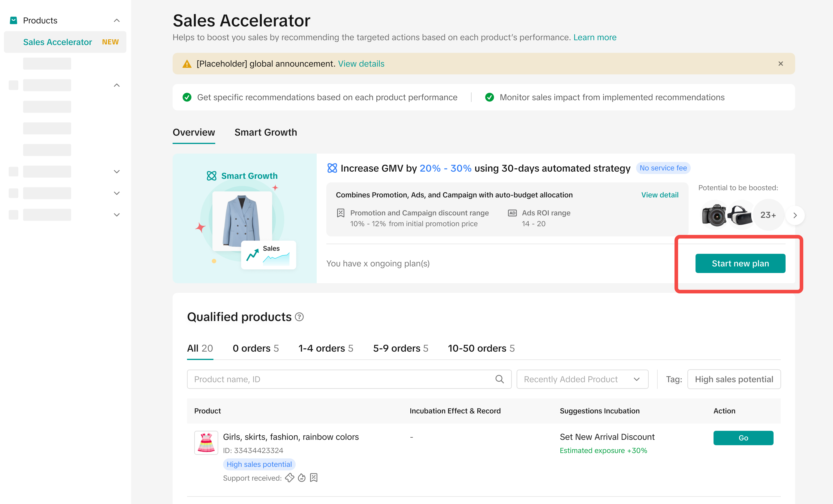Click the Smart Growth logo icon on the heading
833x504 pixels.
[332, 168]
